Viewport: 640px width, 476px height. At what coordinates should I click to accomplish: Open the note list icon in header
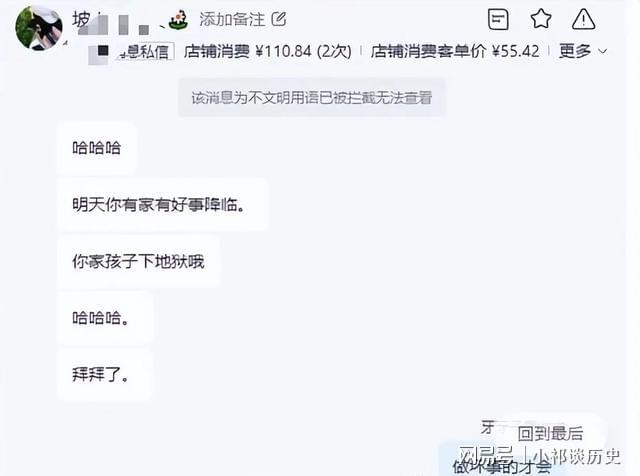(x=498, y=19)
